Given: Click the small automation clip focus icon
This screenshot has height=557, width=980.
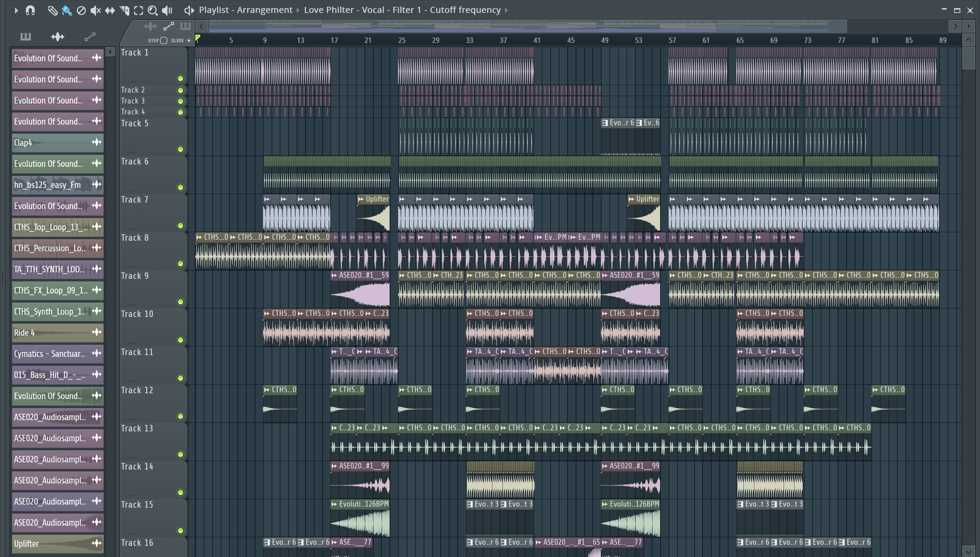Looking at the screenshot, I should [168, 27].
